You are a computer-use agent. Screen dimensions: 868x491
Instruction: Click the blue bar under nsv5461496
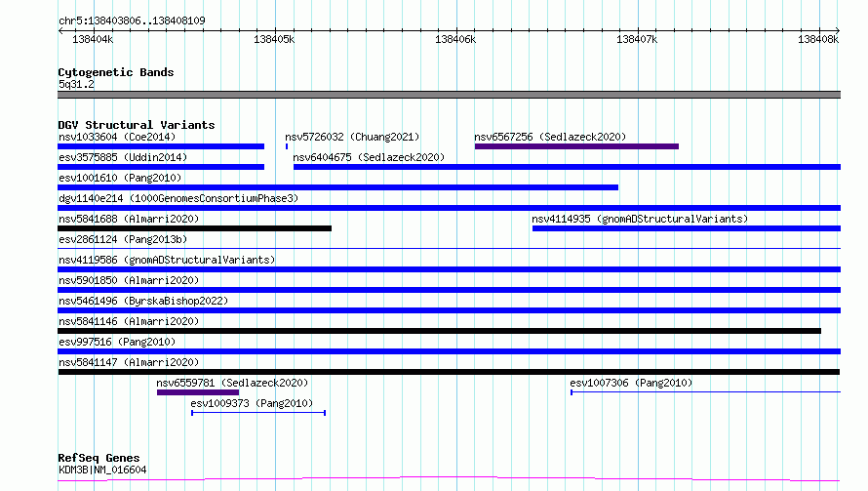[449, 310]
